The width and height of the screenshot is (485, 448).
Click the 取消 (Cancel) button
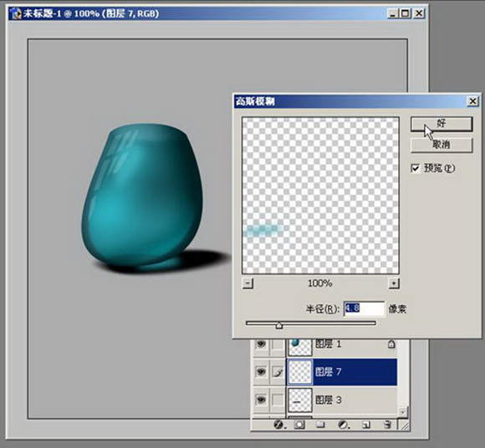(x=442, y=145)
